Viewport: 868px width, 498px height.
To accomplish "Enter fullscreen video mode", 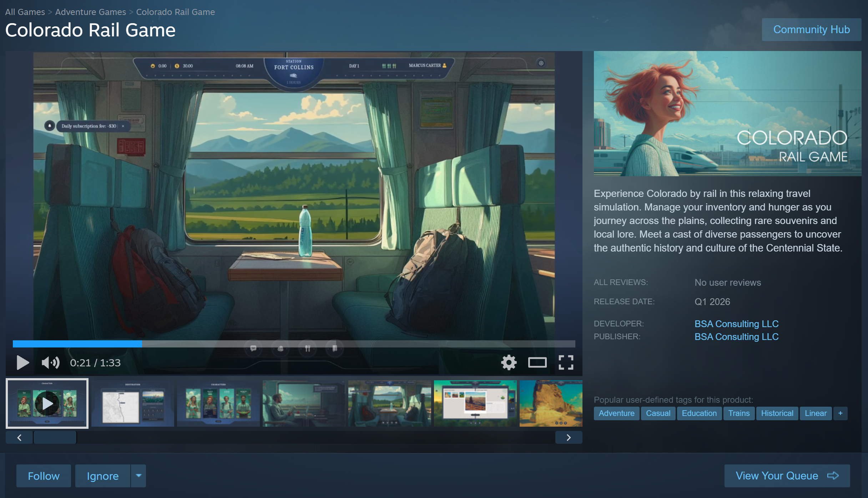I will (x=566, y=362).
